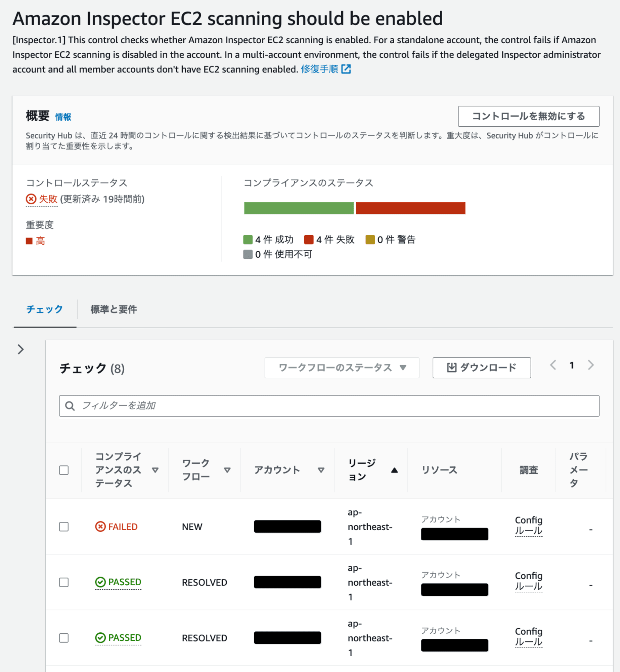The height and width of the screenshot is (672, 620).
Task: Select the checkbox for the last PASSED row
Action: point(64,638)
